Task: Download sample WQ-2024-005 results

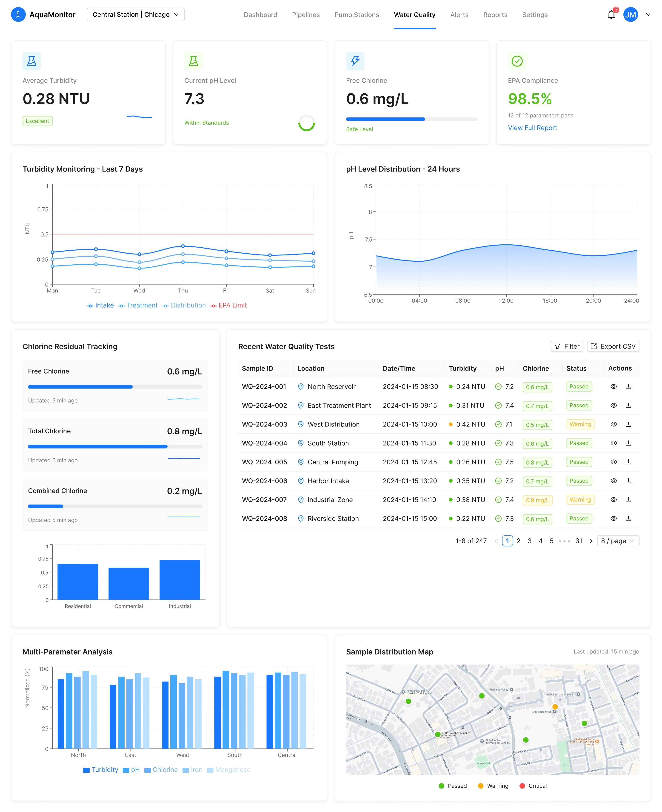Action: 628,462
